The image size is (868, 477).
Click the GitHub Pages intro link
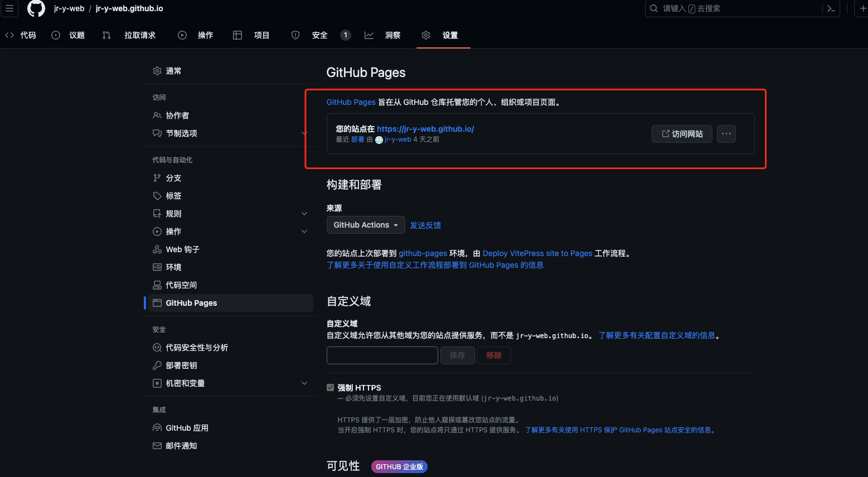tap(351, 102)
